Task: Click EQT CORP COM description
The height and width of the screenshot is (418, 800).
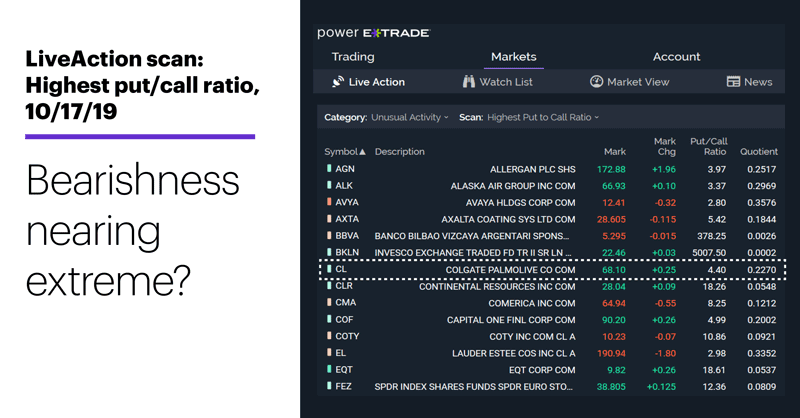Action: (542, 370)
